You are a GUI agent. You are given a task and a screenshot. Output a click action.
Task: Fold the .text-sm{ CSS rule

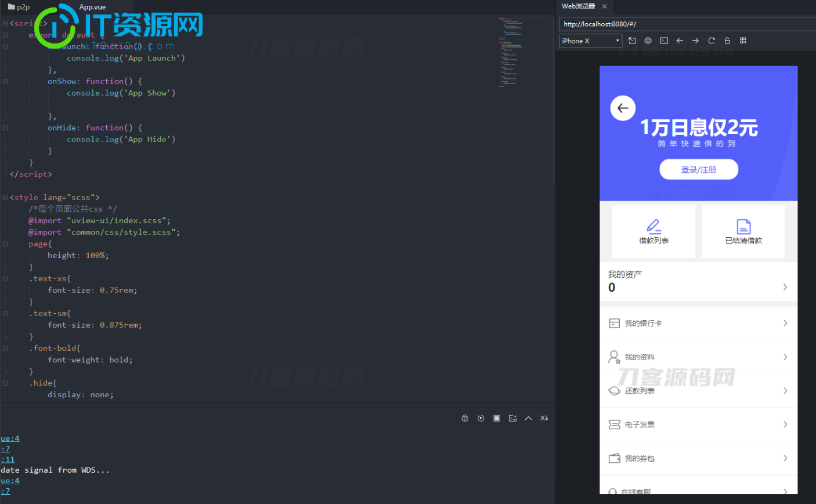5,313
